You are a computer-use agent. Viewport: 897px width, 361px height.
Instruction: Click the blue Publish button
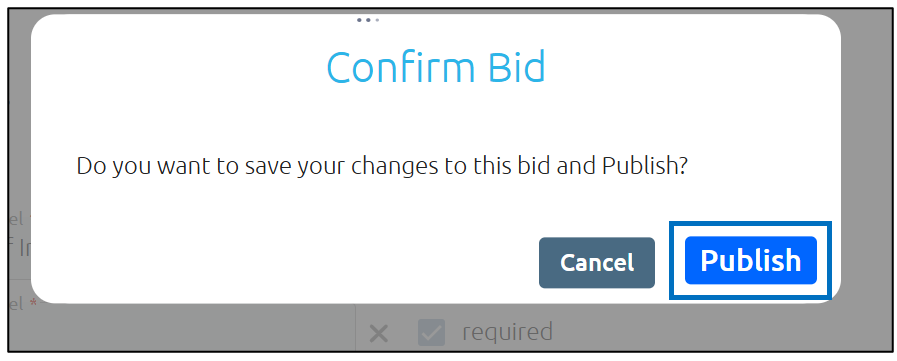point(751,260)
